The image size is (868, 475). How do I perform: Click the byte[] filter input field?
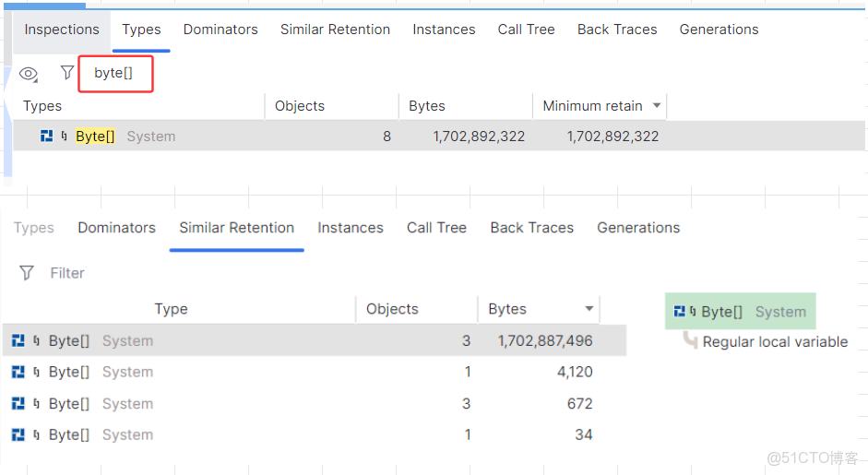click(114, 74)
